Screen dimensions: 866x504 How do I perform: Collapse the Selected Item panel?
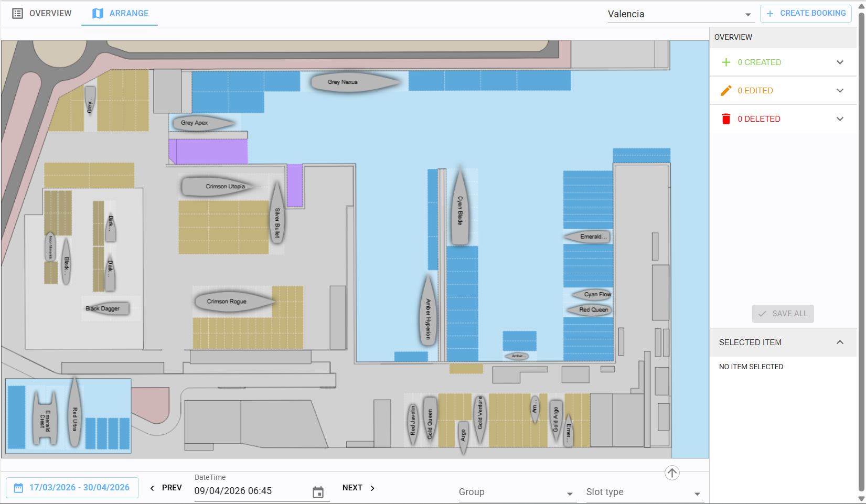[840, 342]
